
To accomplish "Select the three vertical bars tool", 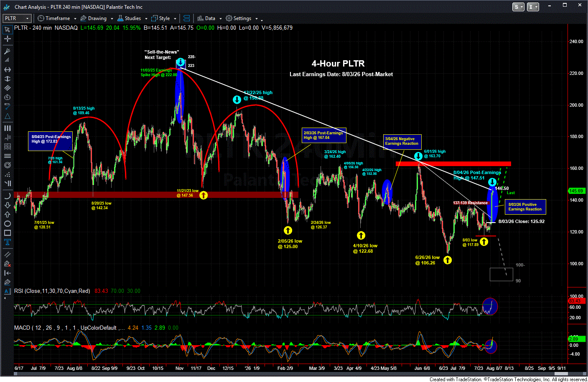I will (x=7, y=128).
